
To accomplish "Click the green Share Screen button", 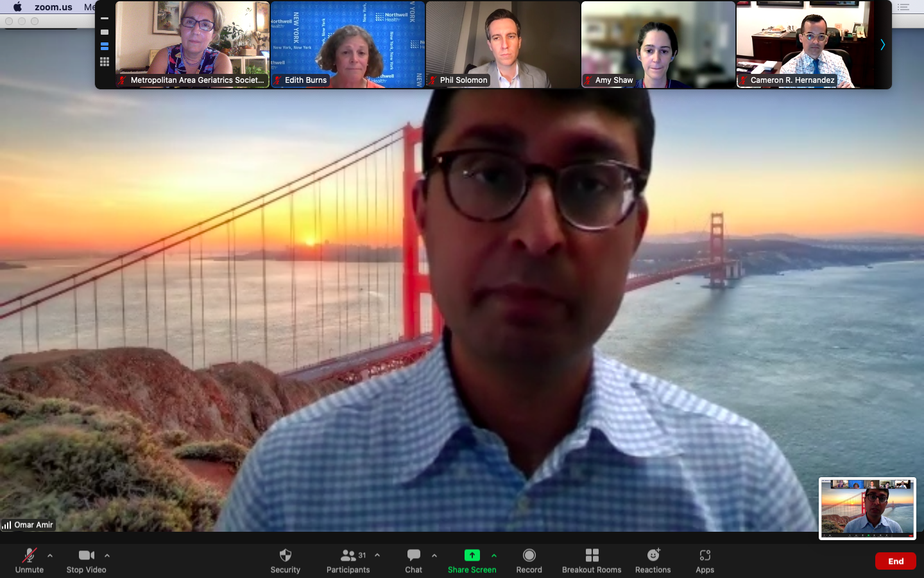I will pyautogui.click(x=472, y=561).
